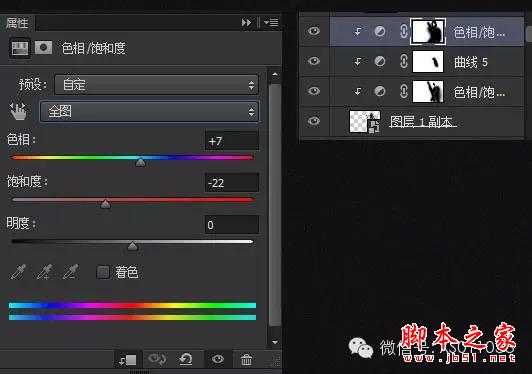Click the 饱和度 value field showing -22
532x374 pixels.
click(x=232, y=183)
